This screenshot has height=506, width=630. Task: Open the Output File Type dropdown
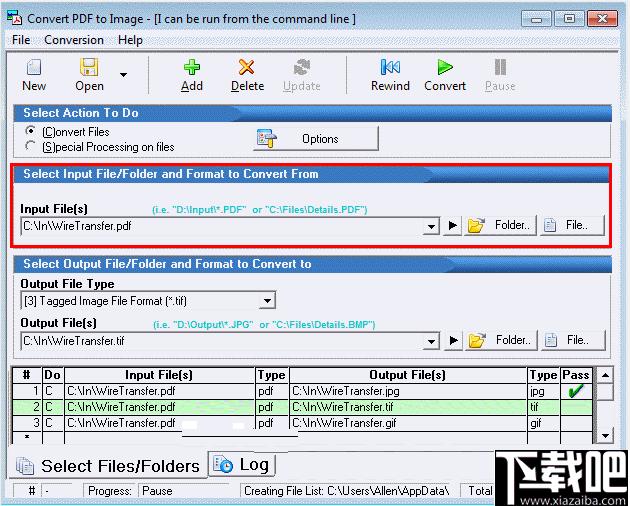[x=267, y=301]
